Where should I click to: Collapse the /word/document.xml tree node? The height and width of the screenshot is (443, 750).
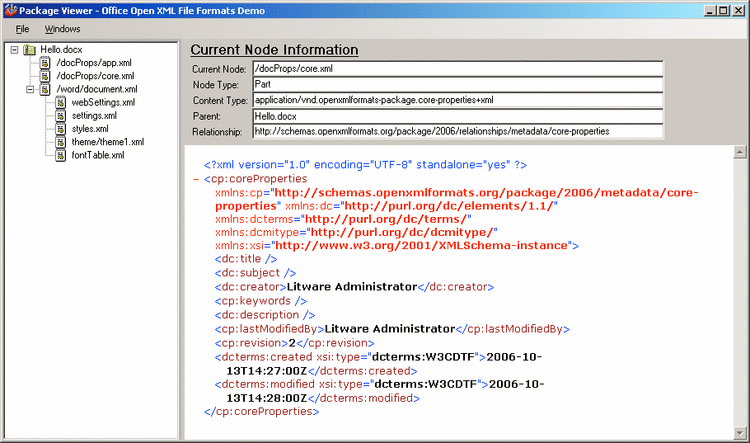point(30,89)
